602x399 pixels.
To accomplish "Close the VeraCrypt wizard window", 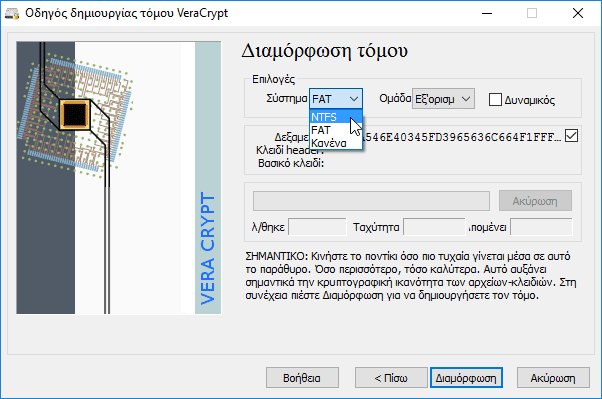I will (577, 13).
